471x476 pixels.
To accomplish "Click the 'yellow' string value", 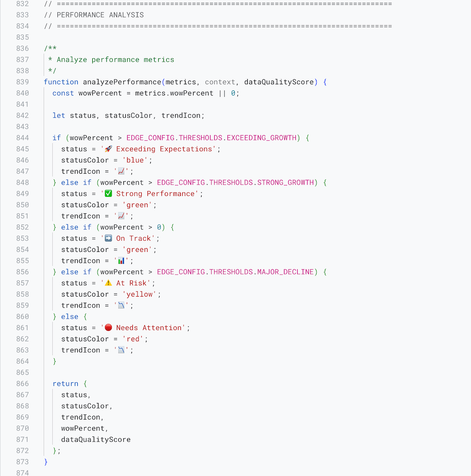I will (139, 294).
